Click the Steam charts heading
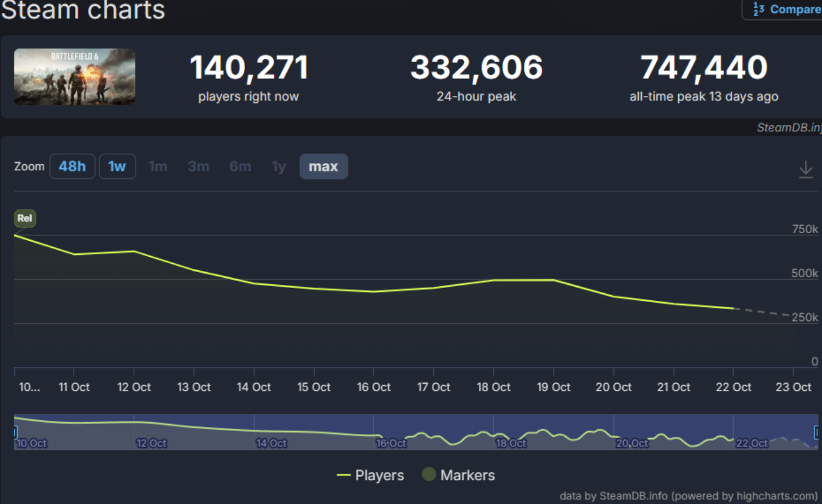 tap(83, 10)
